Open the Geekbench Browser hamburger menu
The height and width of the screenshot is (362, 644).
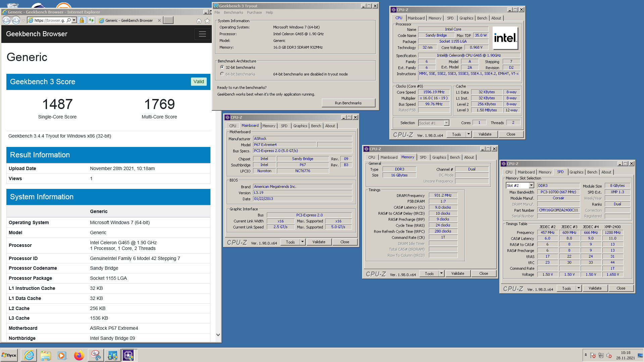click(202, 34)
